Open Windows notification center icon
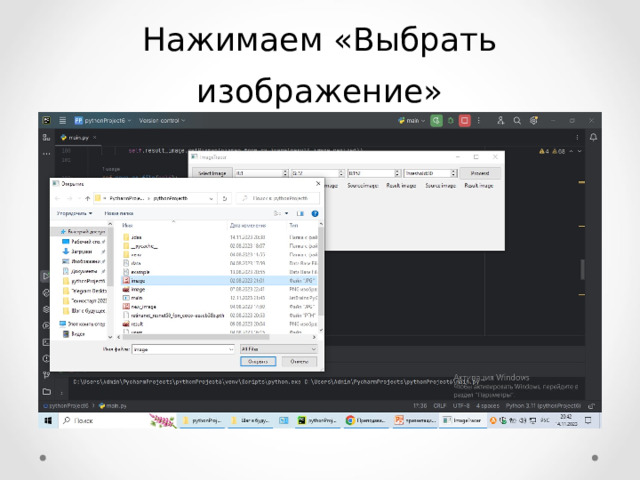The height and width of the screenshot is (480, 640). (x=588, y=420)
